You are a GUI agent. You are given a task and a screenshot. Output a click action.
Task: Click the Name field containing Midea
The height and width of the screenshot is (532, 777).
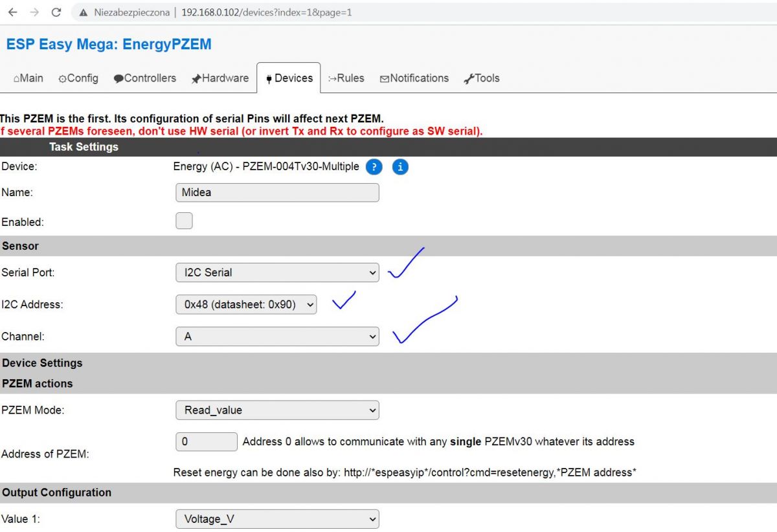point(277,192)
